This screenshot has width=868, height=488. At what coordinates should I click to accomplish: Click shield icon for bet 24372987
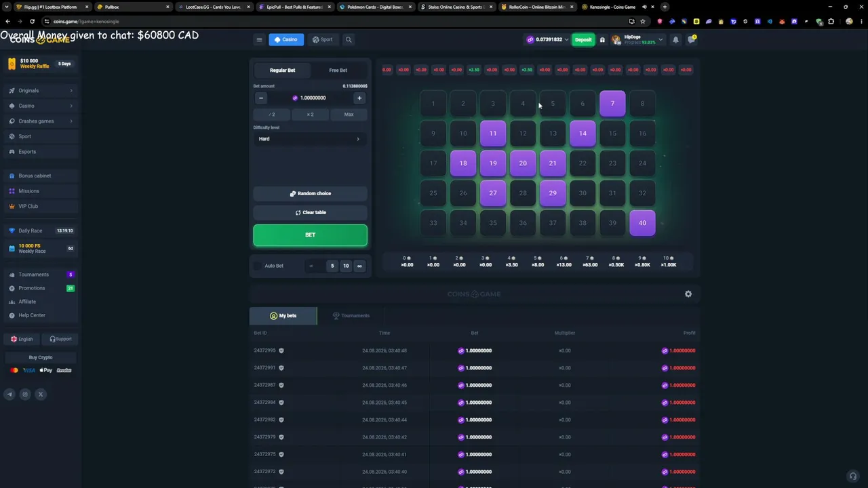pyautogui.click(x=281, y=385)
